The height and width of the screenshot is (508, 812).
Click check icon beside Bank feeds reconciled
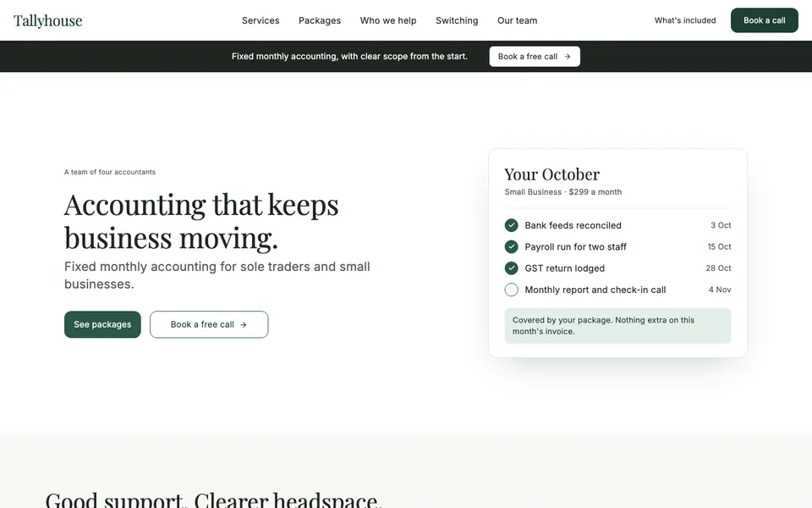511,225
